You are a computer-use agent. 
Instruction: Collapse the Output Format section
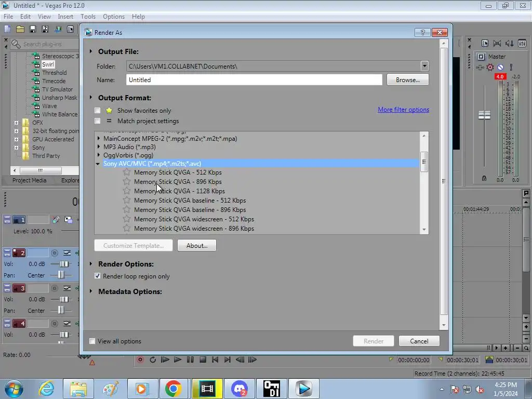coord(91,97)
